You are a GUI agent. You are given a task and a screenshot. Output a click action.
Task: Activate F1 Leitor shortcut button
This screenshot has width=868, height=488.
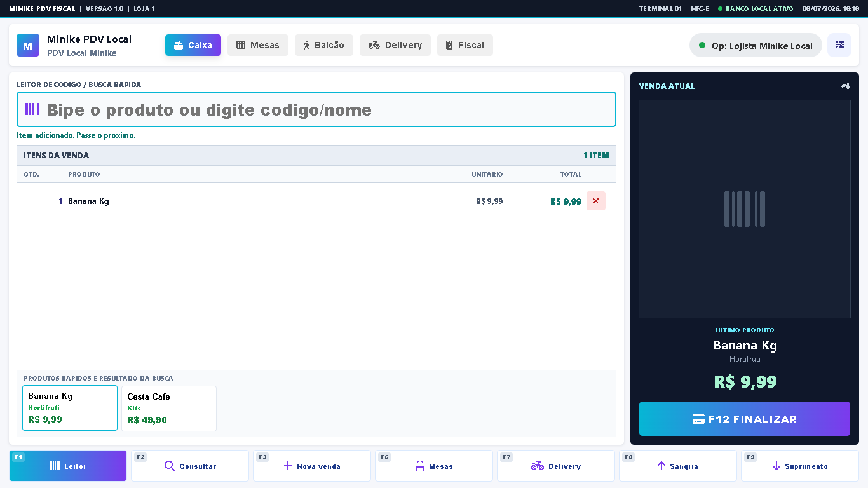point(68,466)
